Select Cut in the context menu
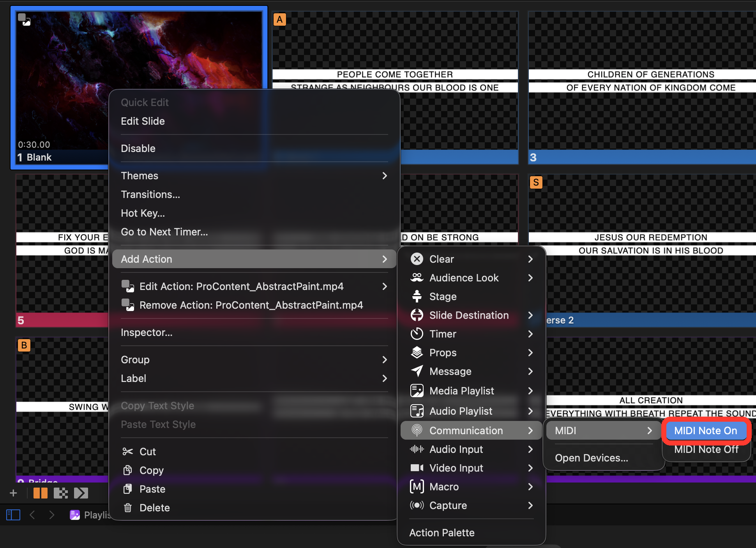The width and height of the screenshot is (756, 548). point(254,452)
